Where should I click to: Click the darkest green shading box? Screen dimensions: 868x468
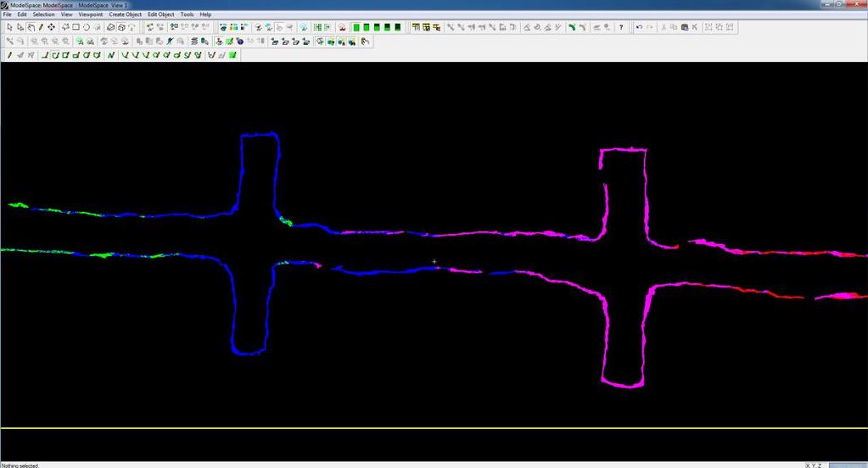397,27
